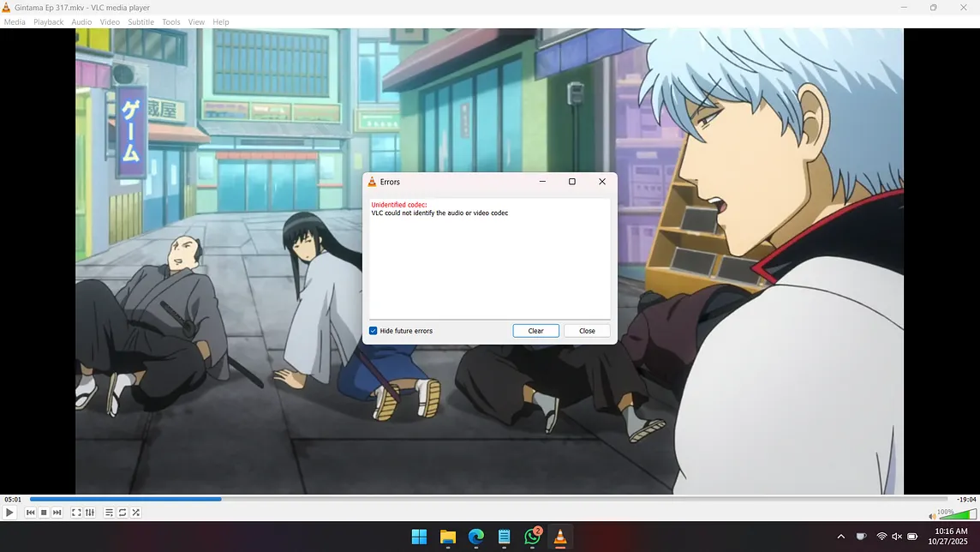980x552 pixels.
Task: Click battery icon in system tray
Action: coord(912,537)
